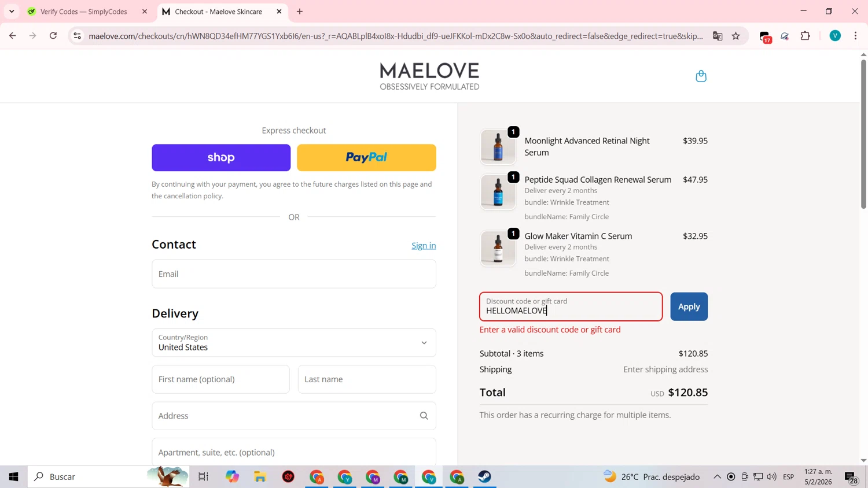Screen dimensions: 868x488
Task: Select the Checkout - Maelove Skincare tab
Action: (218, 12)
